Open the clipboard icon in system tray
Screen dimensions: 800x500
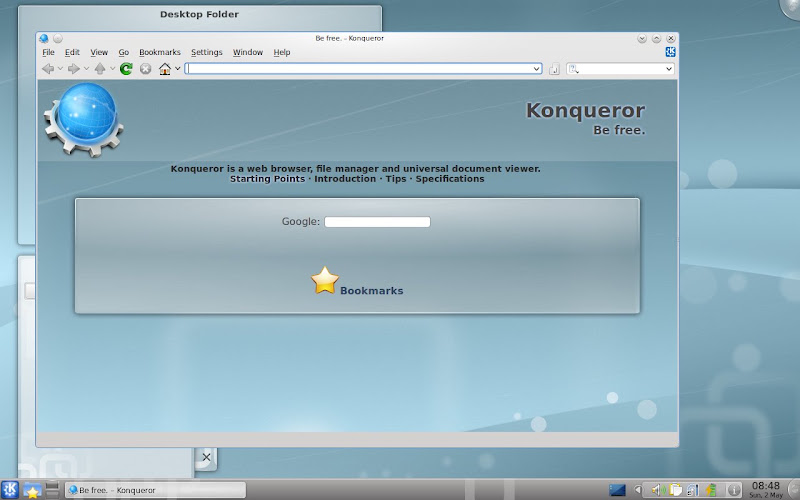tap(676, 490)
